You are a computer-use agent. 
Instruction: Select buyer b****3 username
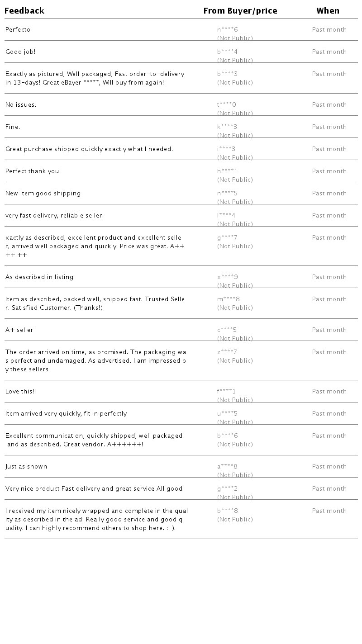pos(227,74)
